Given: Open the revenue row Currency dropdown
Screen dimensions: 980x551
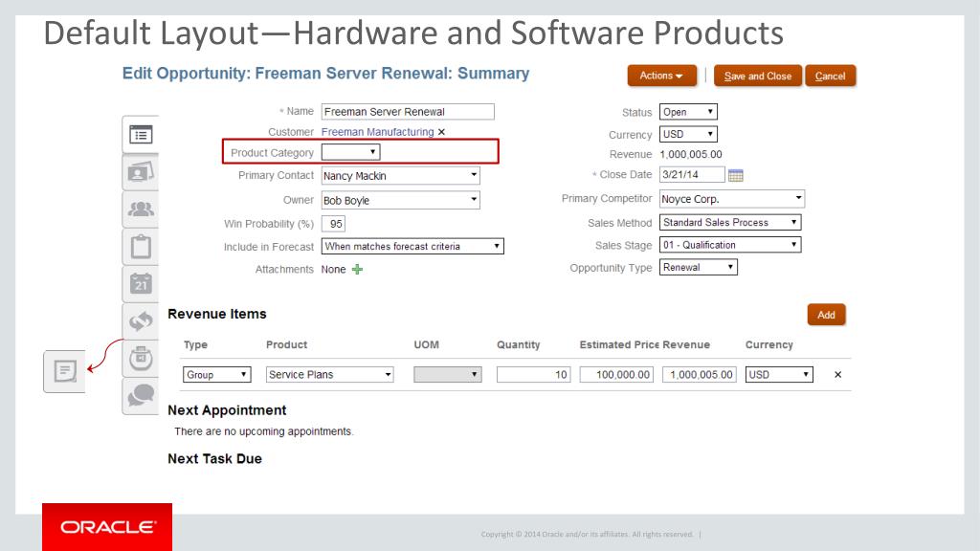Looking at the screenshot, I should 779,375.
